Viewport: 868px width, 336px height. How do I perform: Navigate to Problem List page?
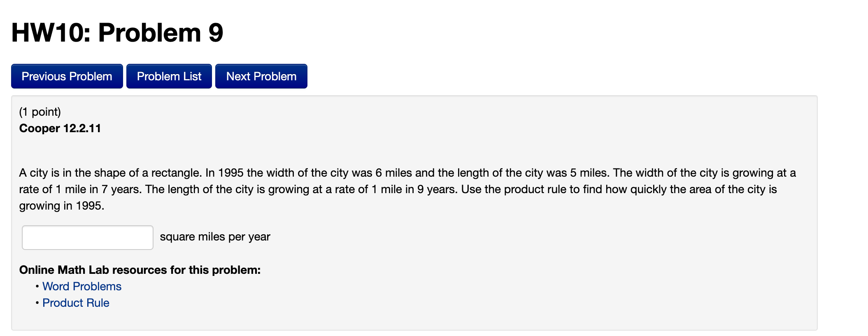coord(169,76)
